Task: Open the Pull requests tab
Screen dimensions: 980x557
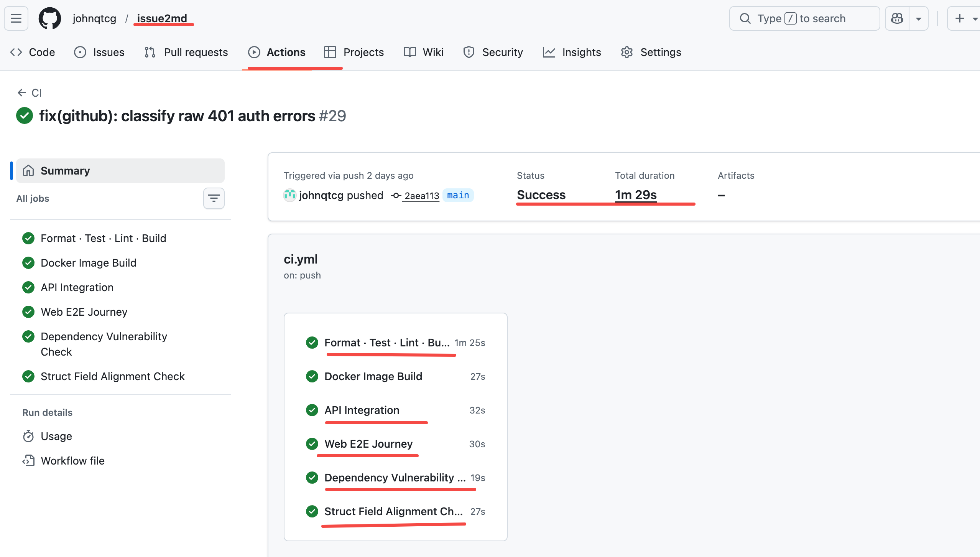Action: [186, 52]
